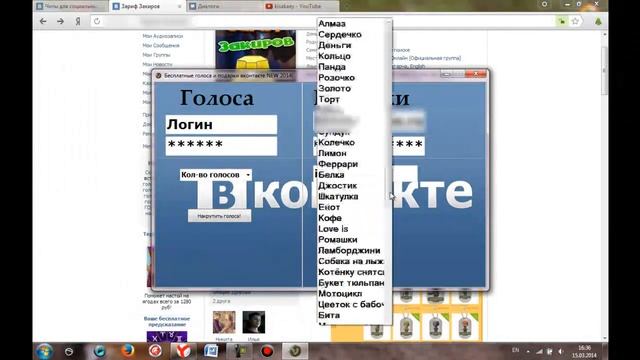The image size is (640, 360).
Task: Reload the page with the refresh icon
Action: pyautogui.click(x=97, y=21)
